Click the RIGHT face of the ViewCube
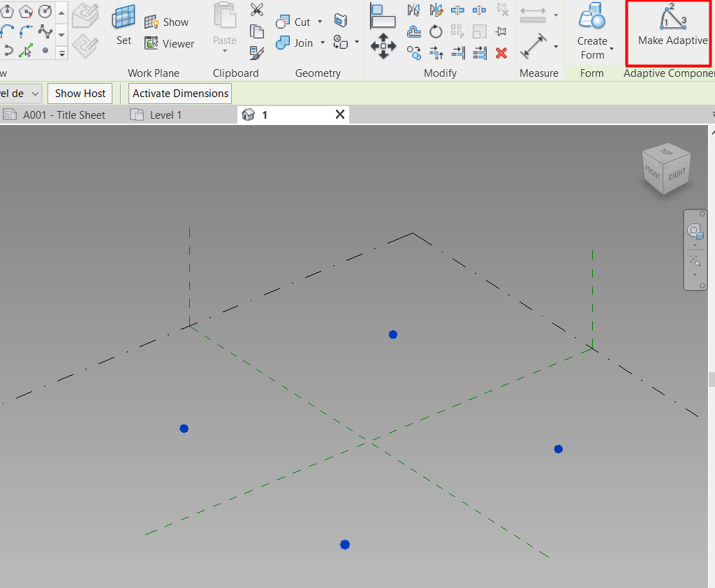The width and height of the screenshot is (715, 588). tap(677, 174)
